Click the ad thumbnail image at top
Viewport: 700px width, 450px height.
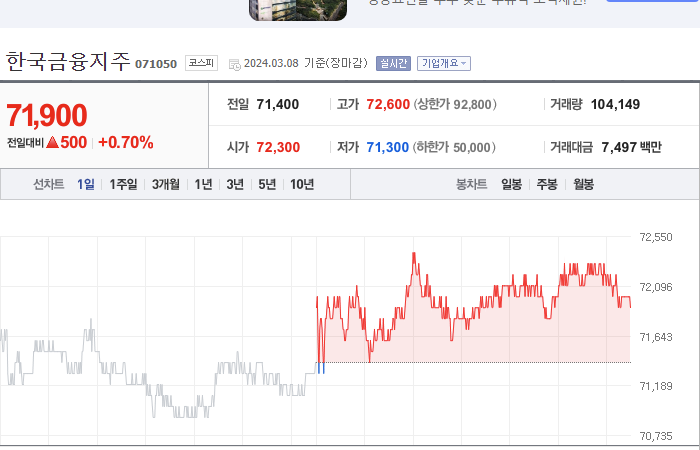coord(298,10)
